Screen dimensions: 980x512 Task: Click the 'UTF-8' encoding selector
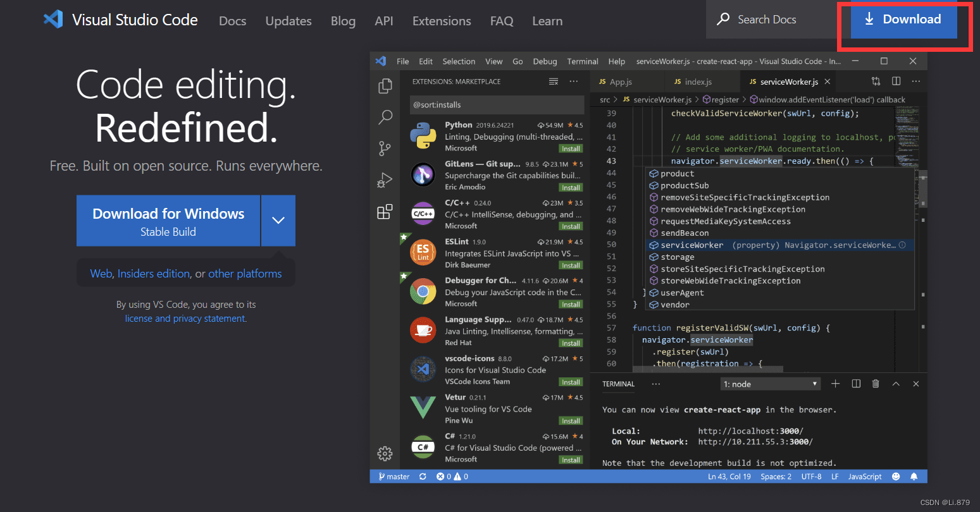811,477
